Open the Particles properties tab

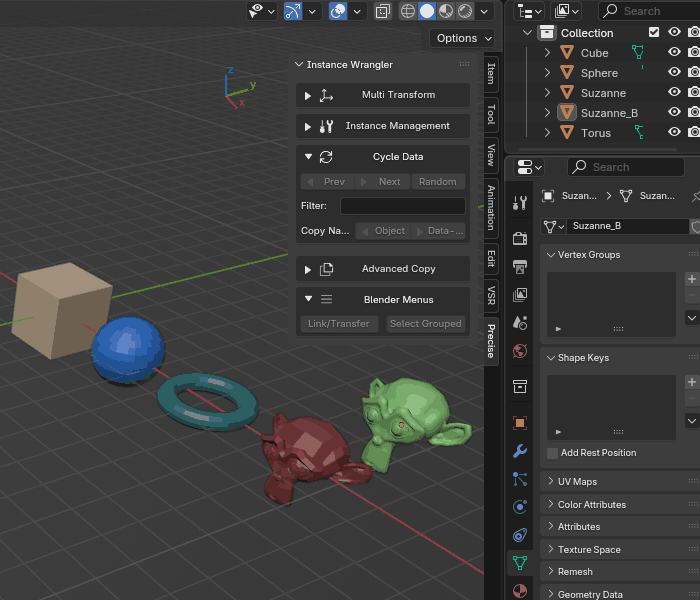tap(520, 479)
